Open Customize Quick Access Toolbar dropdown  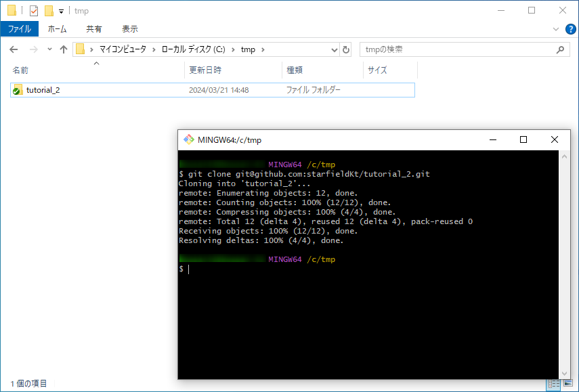pos(62,11)
